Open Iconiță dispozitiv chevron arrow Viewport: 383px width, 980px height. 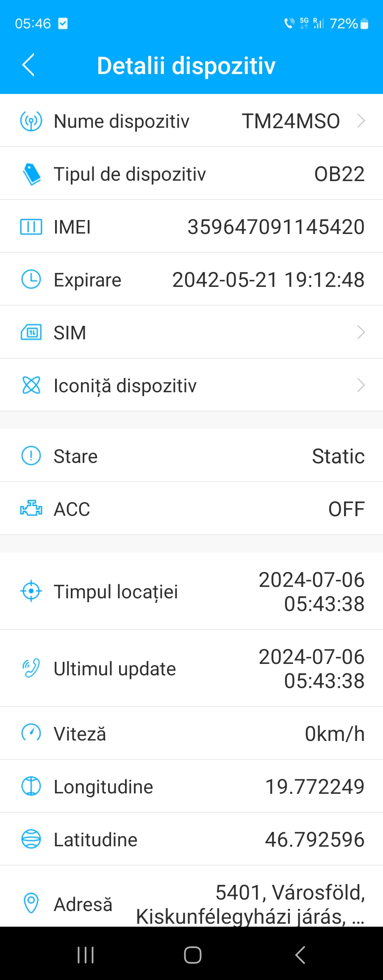click(361, 385)
